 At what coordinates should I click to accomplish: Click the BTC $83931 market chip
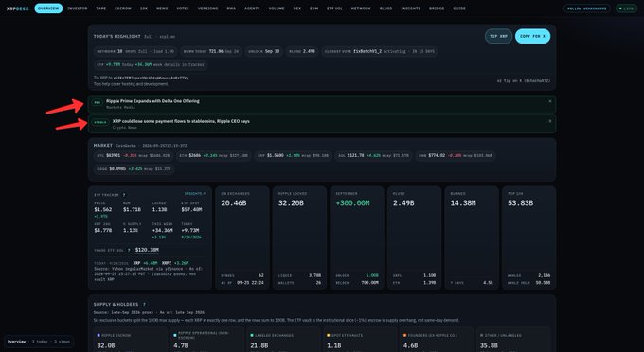click(134, 156)
